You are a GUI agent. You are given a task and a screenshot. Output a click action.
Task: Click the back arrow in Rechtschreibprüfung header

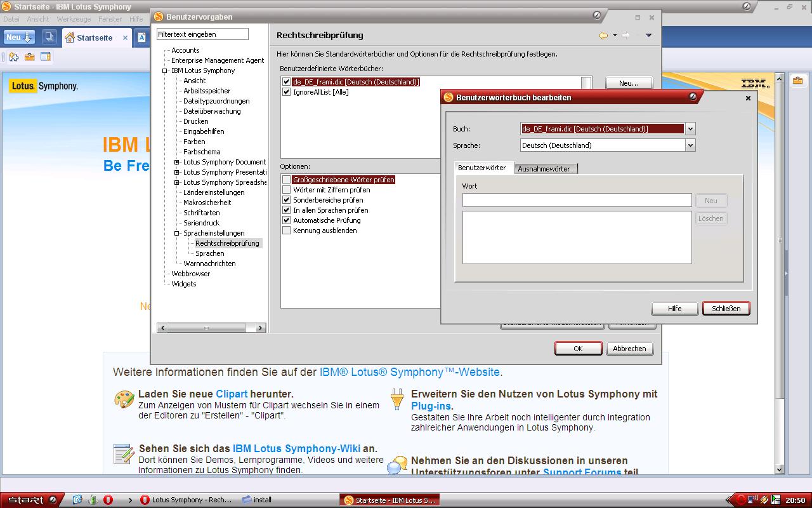click(603, 35)
